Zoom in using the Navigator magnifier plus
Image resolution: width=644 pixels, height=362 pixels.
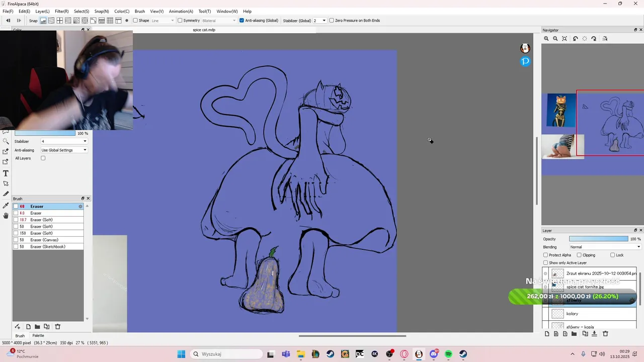[546, 39]
